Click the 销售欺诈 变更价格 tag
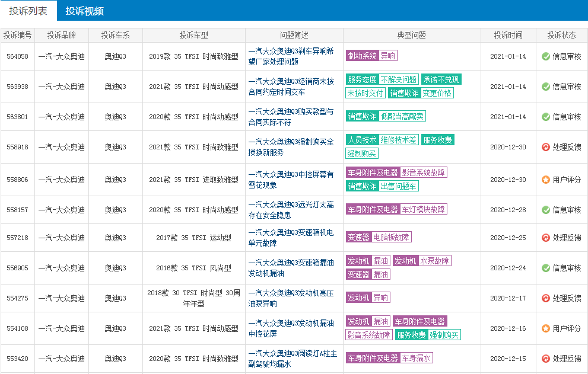The height and width of the screenshot is (374, 588). (x=421, y=93)
